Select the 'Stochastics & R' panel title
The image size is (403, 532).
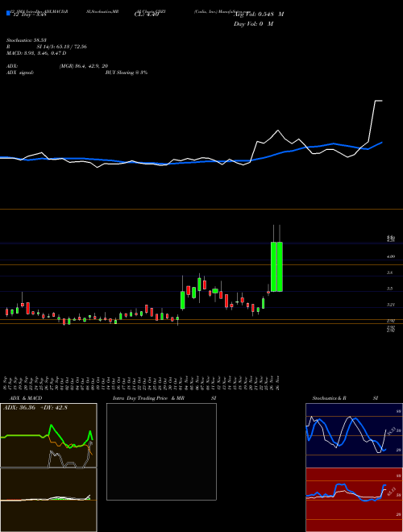329,398
